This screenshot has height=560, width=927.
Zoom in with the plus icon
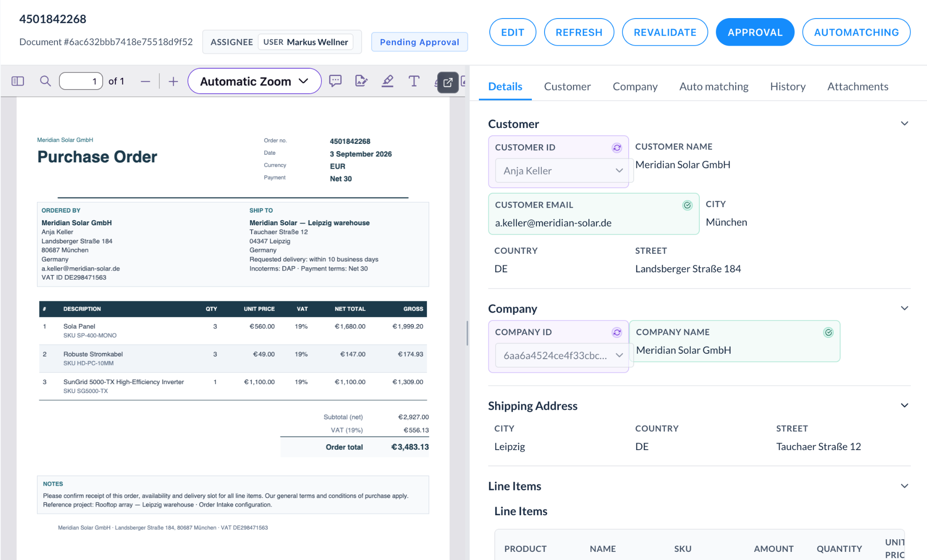(173, 81)
